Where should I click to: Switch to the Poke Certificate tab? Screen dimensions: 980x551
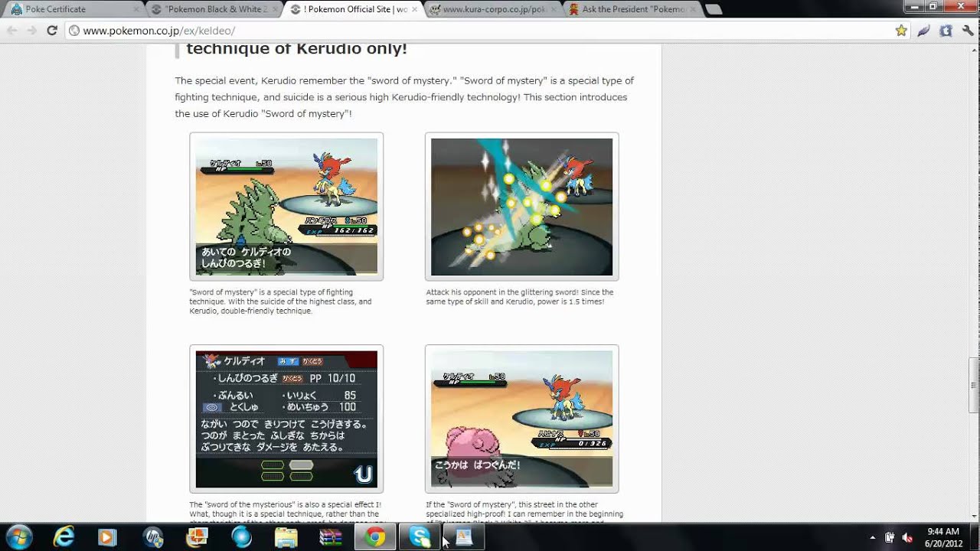[x=73, y=9]
